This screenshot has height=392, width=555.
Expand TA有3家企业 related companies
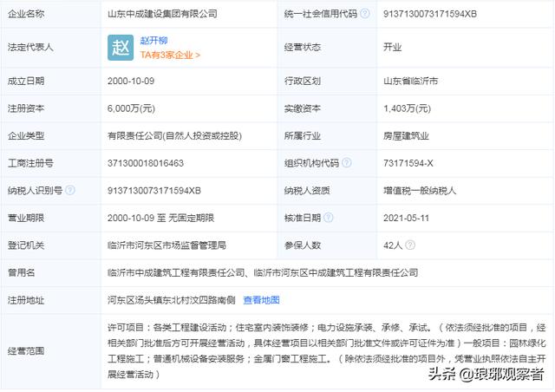pos(170,55)
